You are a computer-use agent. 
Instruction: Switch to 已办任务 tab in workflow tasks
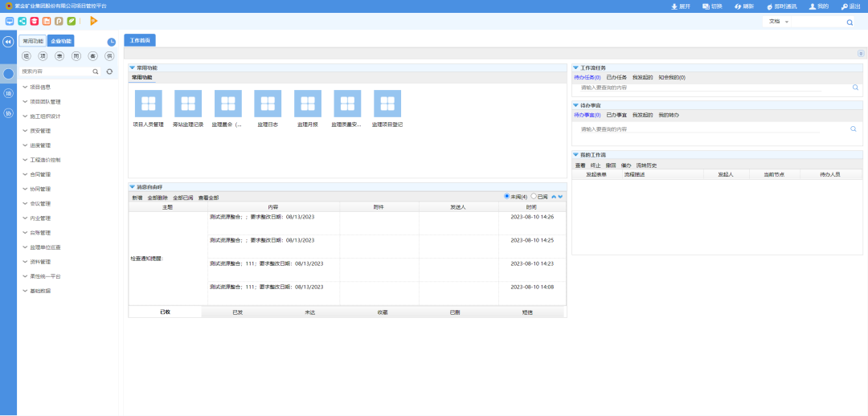tap(616, 77)
